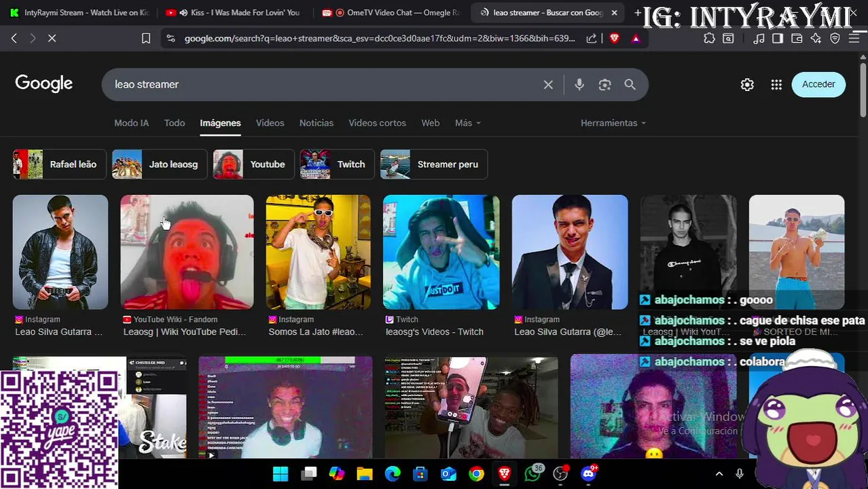This screenshot has height=489, width=868.
Task: Open Microsoft Store from taskbar
Action: click(420, 473)
